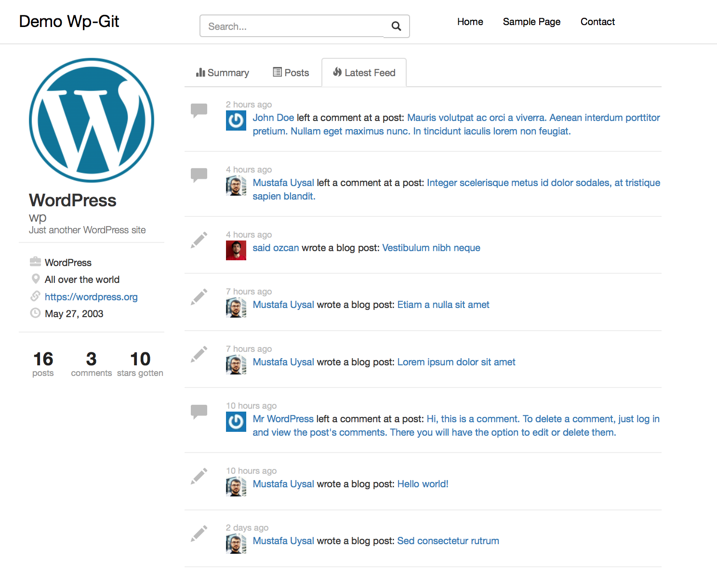This screenshot has width=717, height=588.
Task: Open the https://wordpress.org link
Action: pyautogui.click(x=91, y=296)
